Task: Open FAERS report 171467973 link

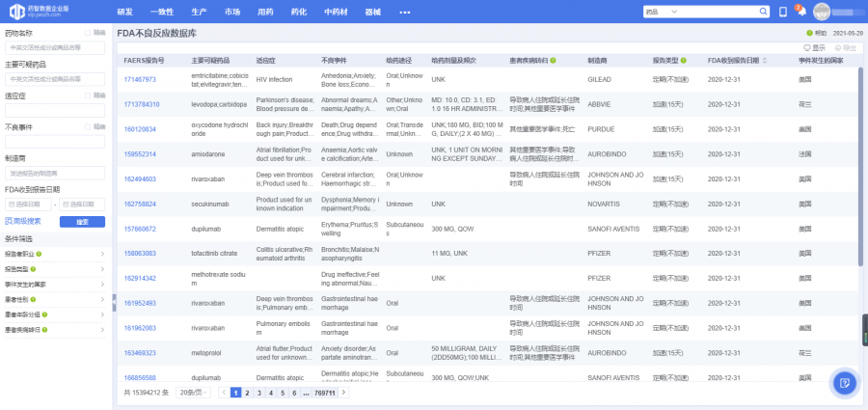Action: (140, 79)
